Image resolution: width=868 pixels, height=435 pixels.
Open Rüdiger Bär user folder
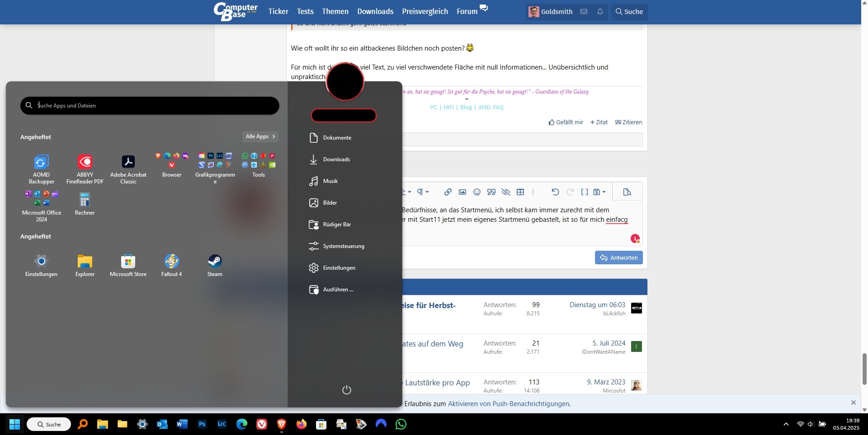(330, 225)
